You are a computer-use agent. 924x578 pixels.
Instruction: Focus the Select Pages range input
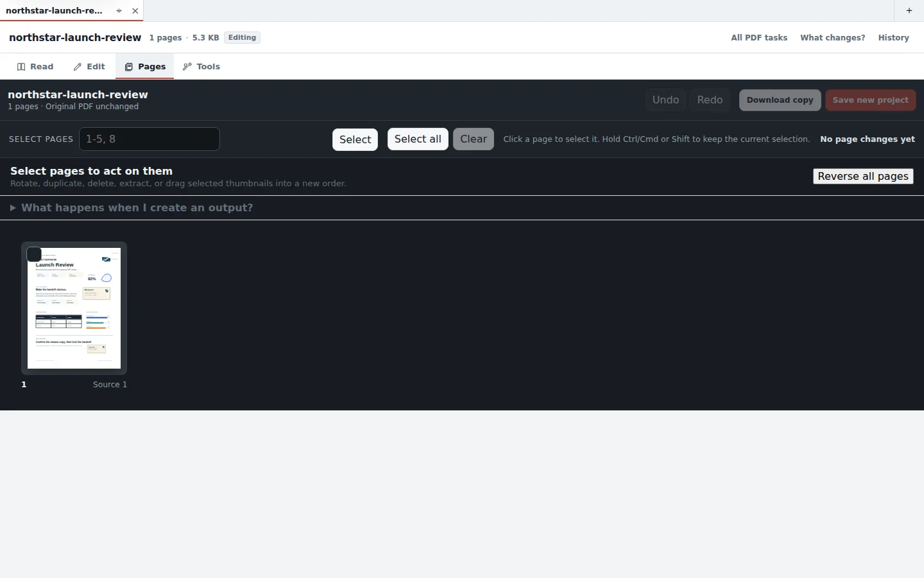[150, 139]
